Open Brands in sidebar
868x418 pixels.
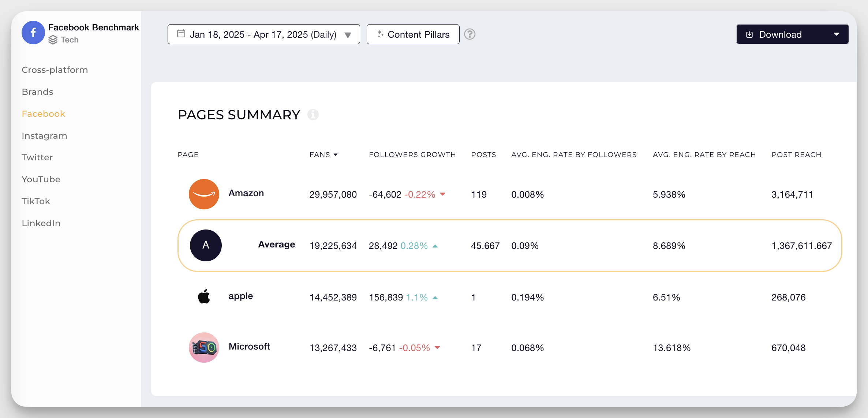37,92
